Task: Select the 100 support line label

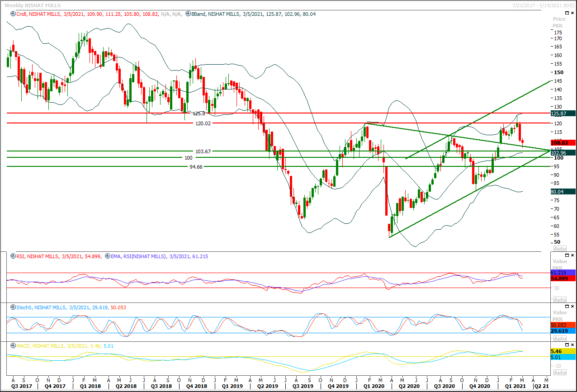Action: click(x=189, y=158)
